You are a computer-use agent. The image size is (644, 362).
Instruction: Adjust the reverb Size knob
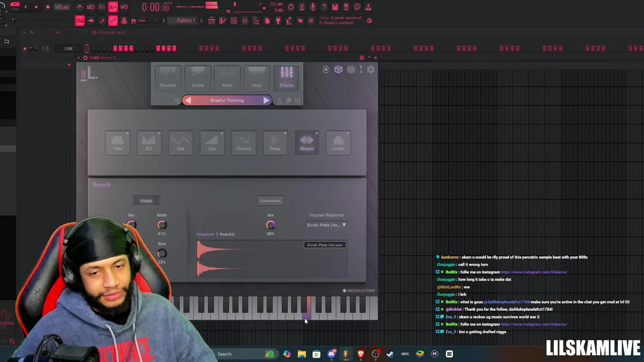pyautogui.click(x=162, y=253)
